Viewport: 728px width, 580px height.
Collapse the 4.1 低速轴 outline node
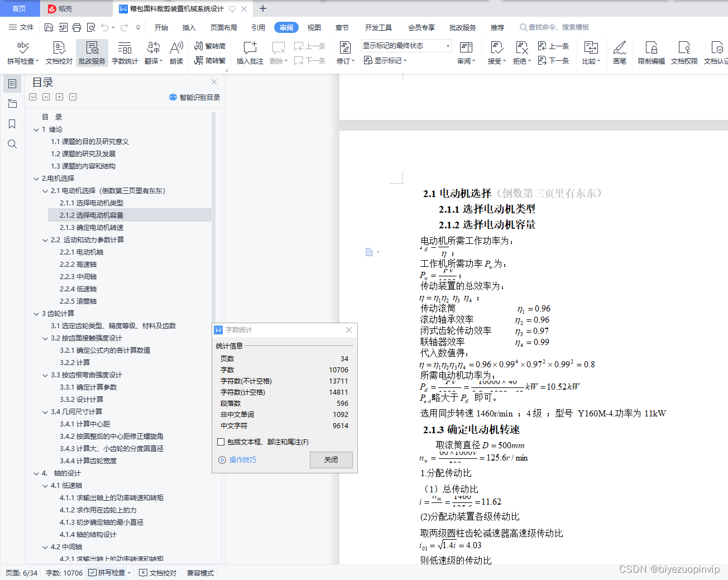pos(45,486)
